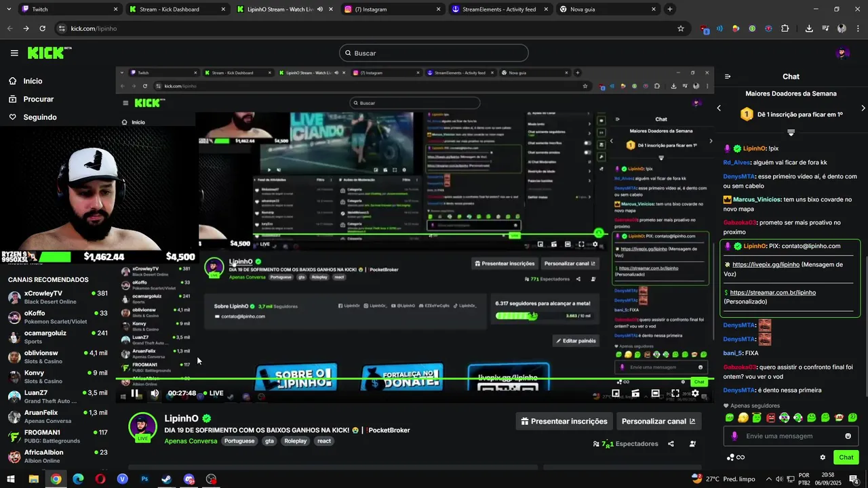Open Chrome downloads icon

pyautogui.click(x=809, y=28)
